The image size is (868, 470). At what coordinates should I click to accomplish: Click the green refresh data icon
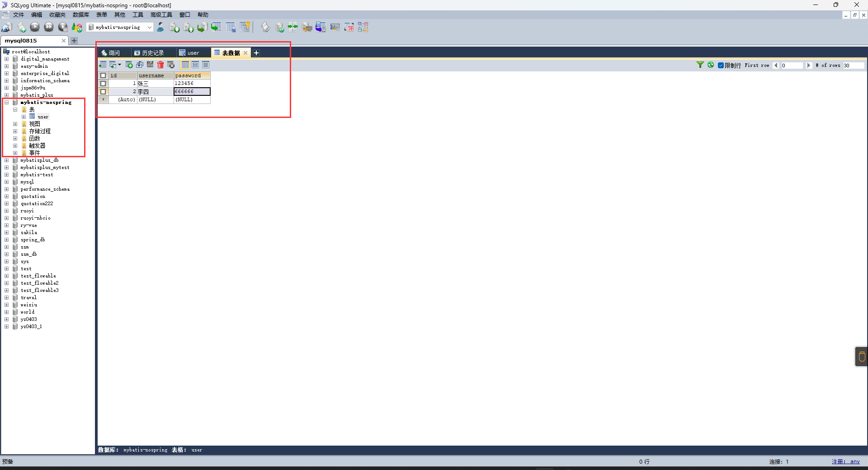tap(711, 65)
